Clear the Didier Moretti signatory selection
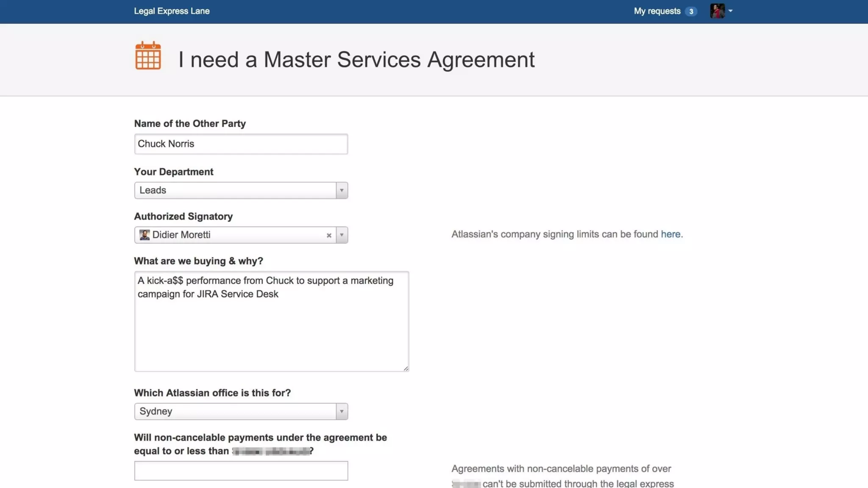This screenshot has width=868, height=488. 328,236
